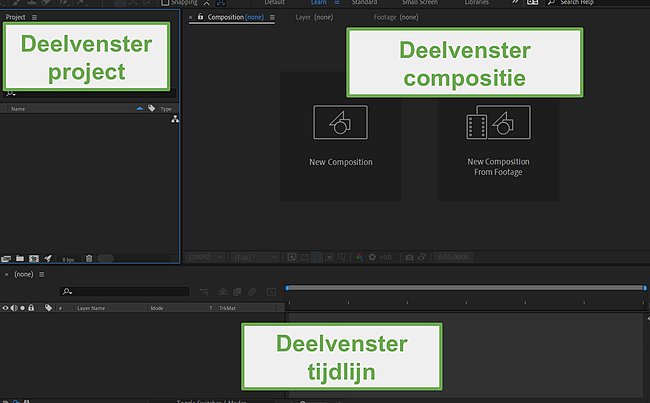Click the label tag column in Project panel
The height and width of the screenshot is (403, 650).
click(152, 108)
